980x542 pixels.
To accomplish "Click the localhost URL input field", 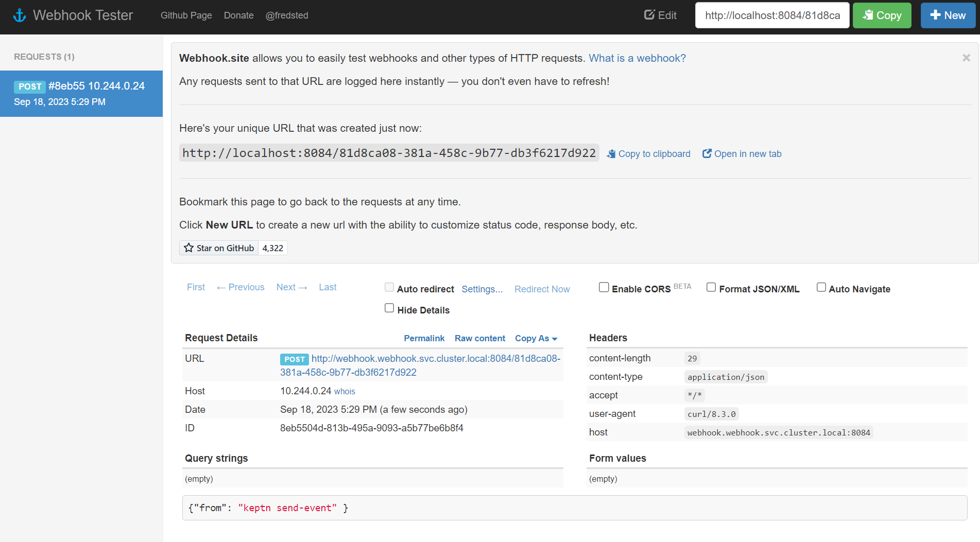I will [772, 15].
